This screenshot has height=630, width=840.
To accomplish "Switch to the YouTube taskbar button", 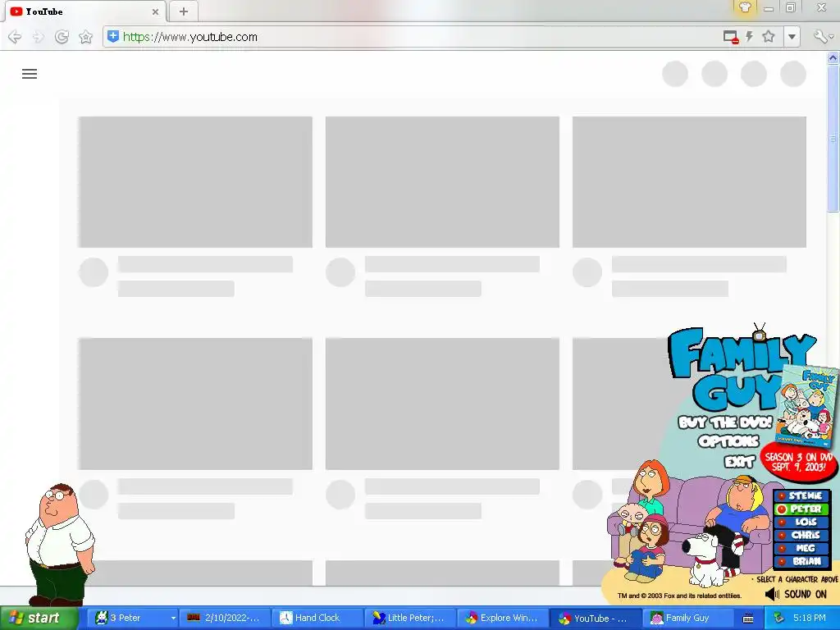I will click(596, 618).
